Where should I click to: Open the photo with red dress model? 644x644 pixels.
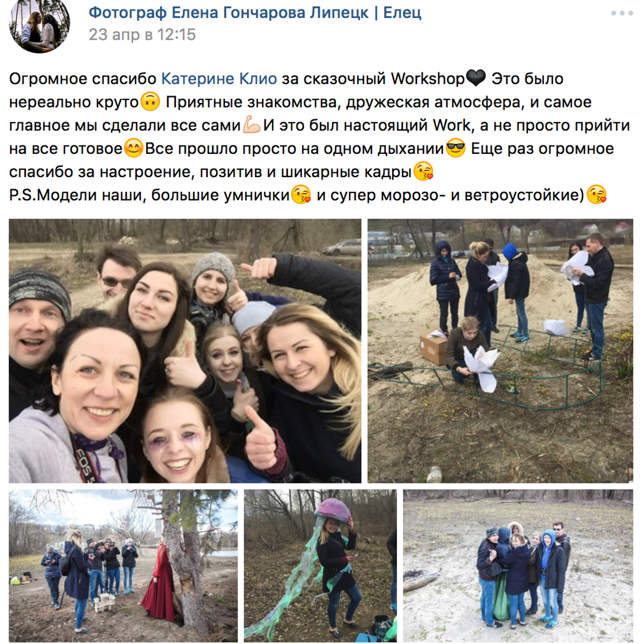click(x=123, y=566)
